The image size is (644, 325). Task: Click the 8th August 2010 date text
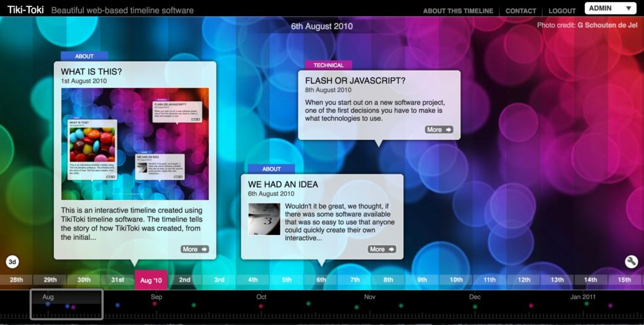[328, 90]
